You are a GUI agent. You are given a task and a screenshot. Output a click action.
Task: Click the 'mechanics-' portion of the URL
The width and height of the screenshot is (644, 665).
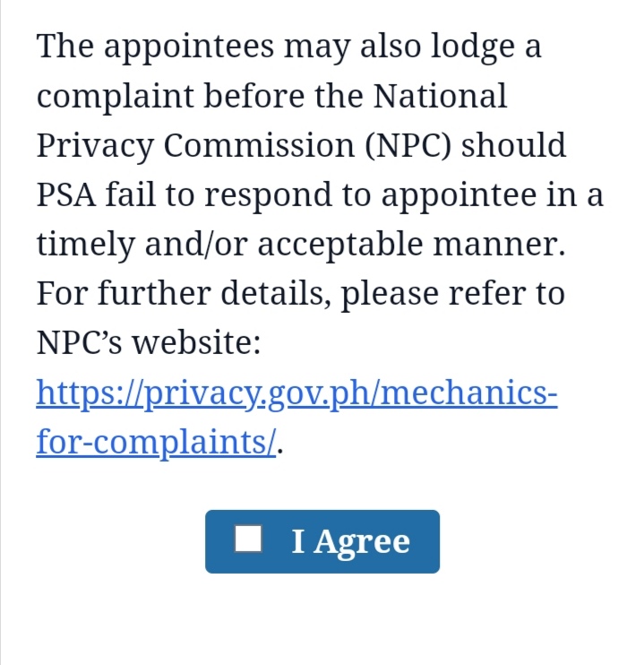[469, 393]
